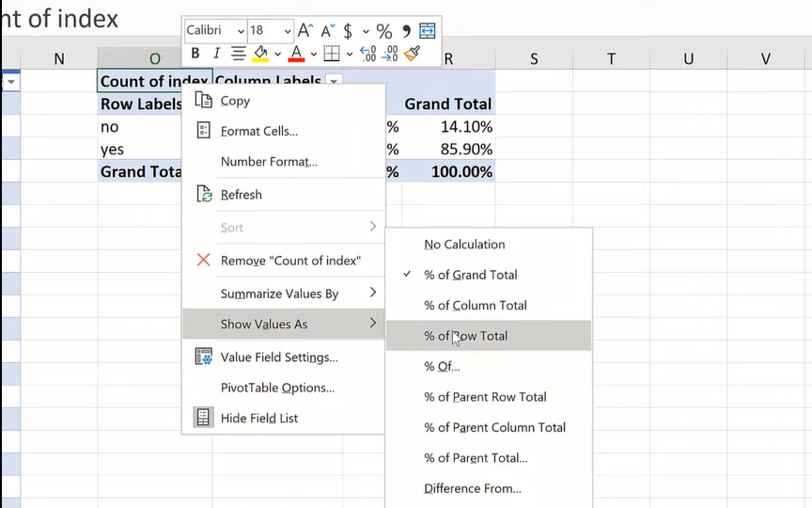This screenshot has height=508, width=812.
Task: Refresh the pivot table
Action: (x=283, y=195)
